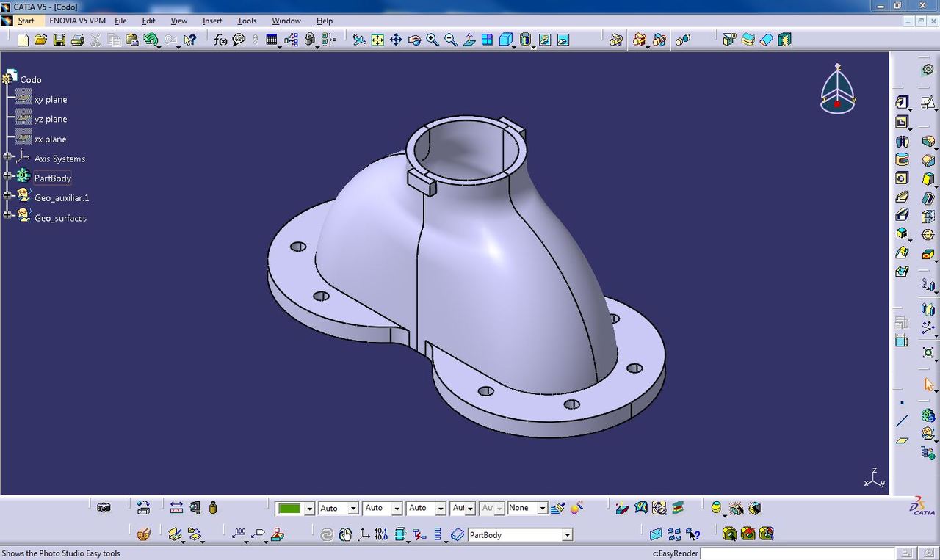Undo the last action with Undo icon

point(150,40)
